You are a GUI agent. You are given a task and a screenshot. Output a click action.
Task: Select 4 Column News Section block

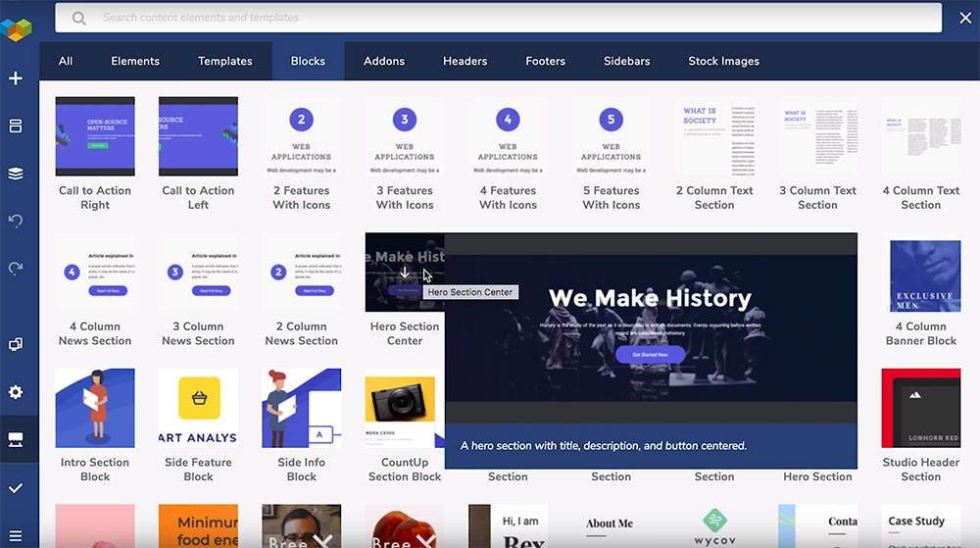pos(95,273)
